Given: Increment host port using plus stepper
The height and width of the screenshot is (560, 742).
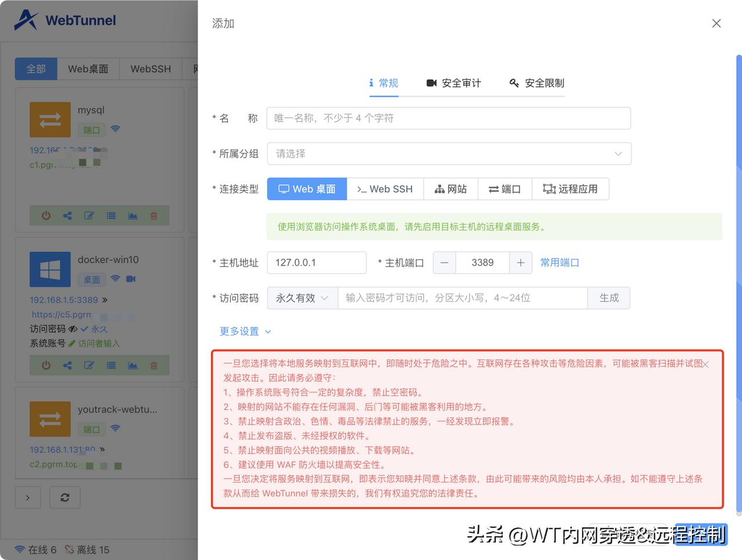Looking at the screenshot, I should coord(520,263).
